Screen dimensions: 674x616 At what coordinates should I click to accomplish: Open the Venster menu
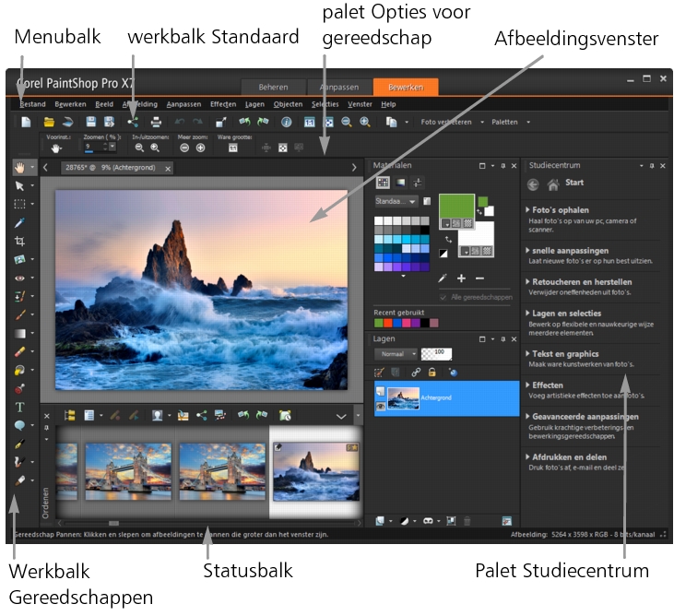pos(360,104)
